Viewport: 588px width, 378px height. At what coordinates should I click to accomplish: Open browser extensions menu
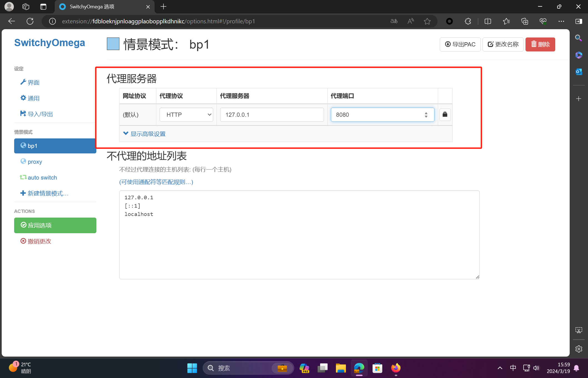pos(468,21)
